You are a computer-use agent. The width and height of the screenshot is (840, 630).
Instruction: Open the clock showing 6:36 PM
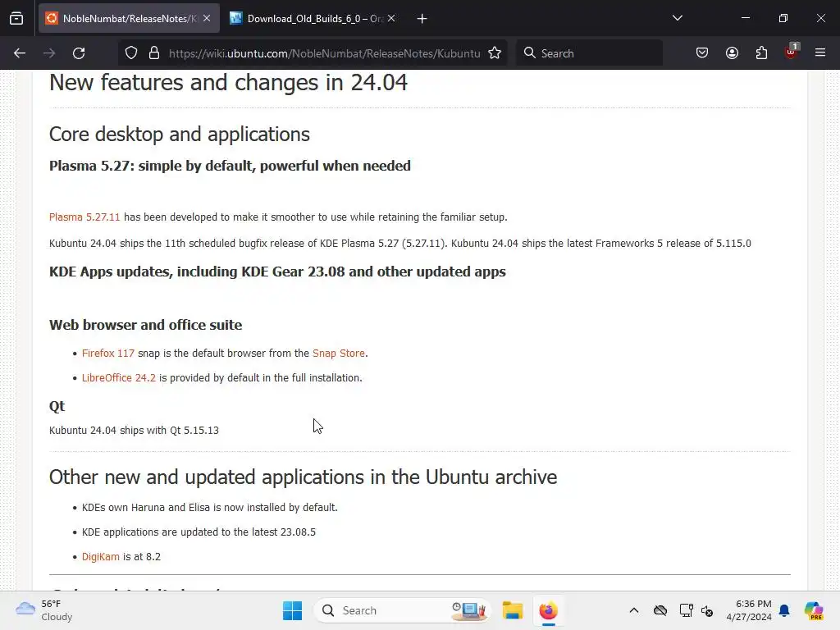749,610
